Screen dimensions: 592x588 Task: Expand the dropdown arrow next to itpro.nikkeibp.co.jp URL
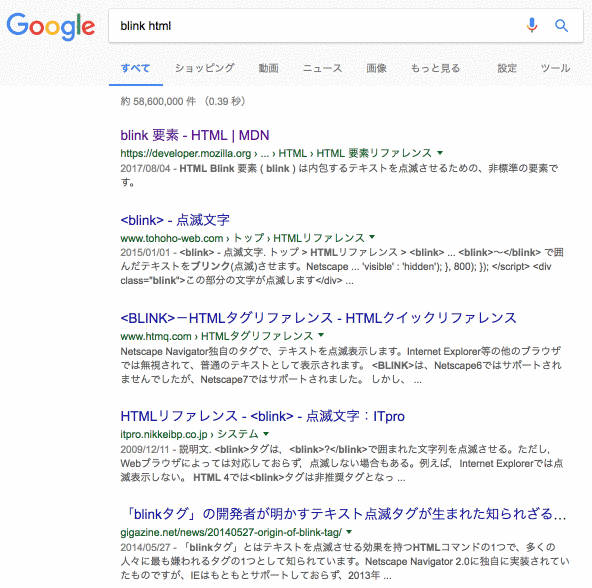coord(266,433)
